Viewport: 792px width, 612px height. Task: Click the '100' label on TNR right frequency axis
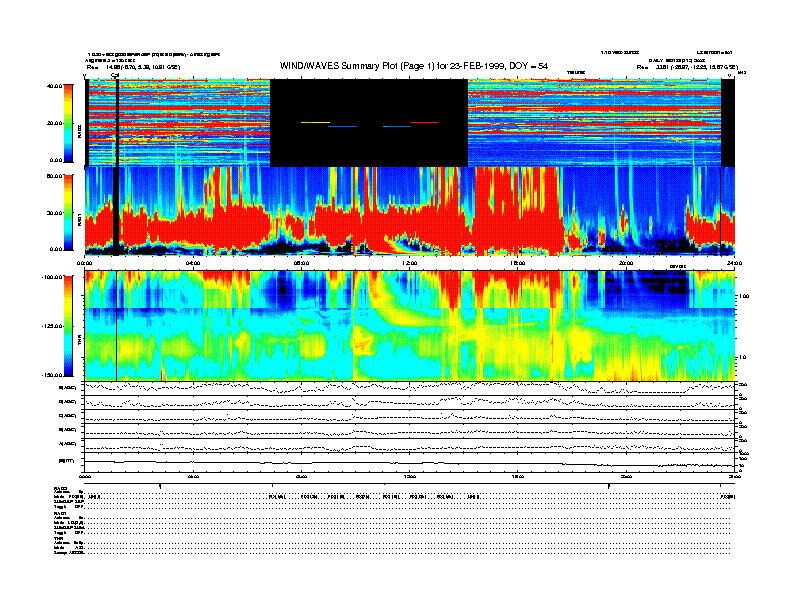744,296
